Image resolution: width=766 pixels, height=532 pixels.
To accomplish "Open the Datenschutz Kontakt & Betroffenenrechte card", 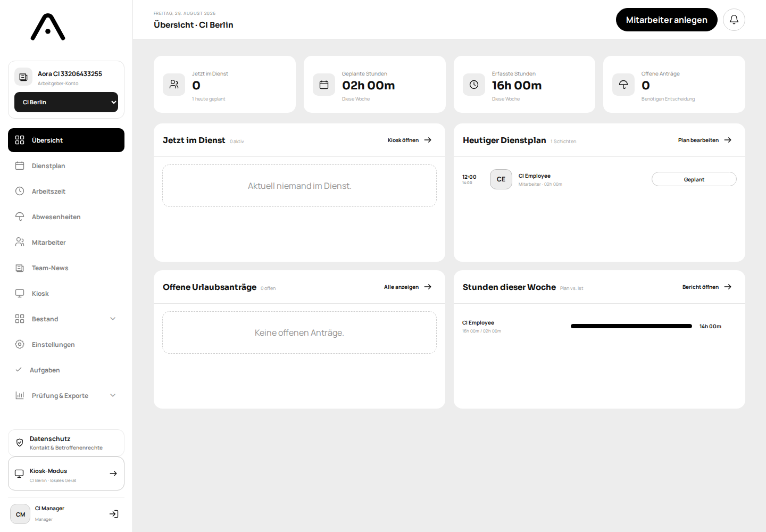I will point(66,443).
